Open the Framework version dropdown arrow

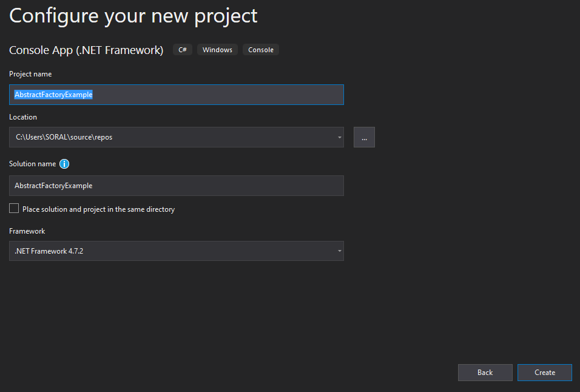coord(339,251)
